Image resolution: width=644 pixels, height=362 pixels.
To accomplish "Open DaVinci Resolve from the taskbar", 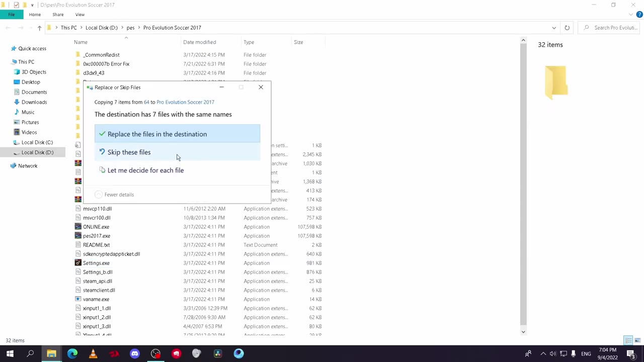I will coord(218,354).
